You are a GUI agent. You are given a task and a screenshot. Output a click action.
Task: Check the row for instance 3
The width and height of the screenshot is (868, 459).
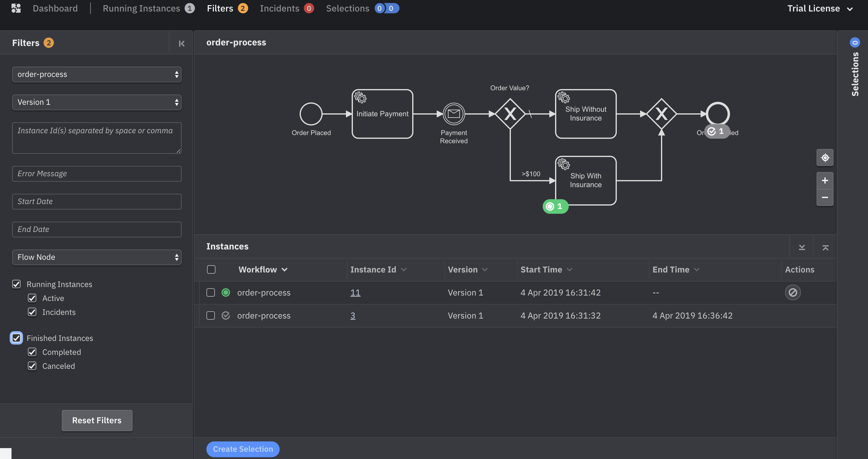210,315
